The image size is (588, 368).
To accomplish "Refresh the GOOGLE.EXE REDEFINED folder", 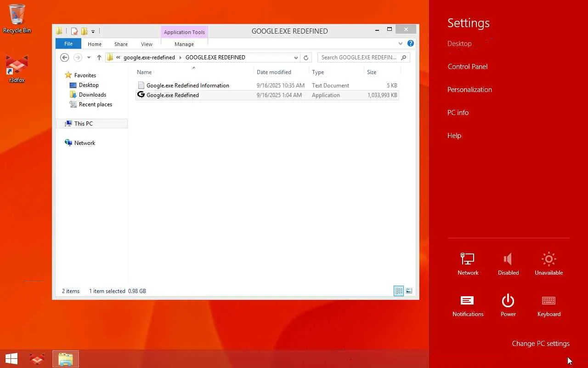I will [306, 57].
